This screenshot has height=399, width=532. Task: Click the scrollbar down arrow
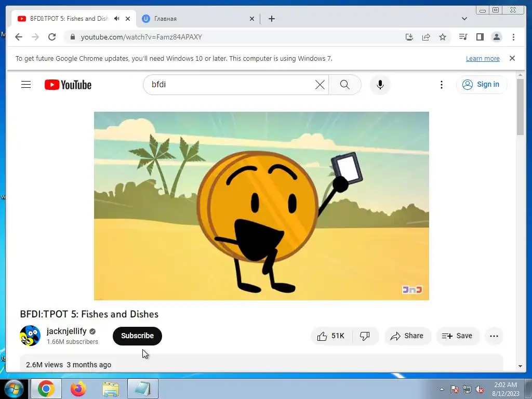(x=520, y=366)
